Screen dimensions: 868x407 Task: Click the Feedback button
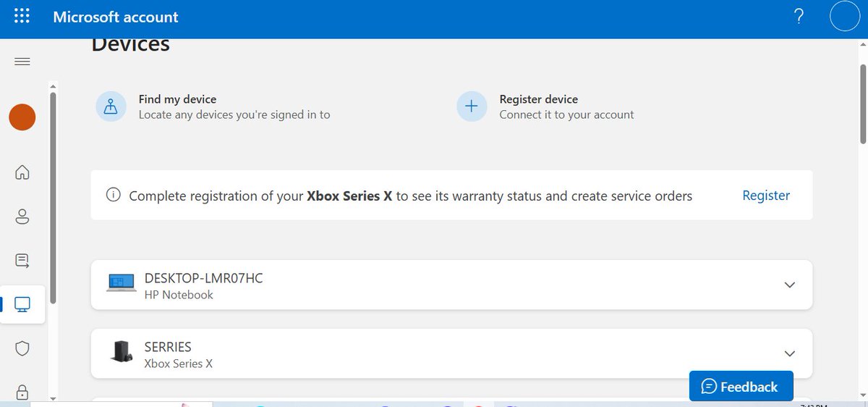[x=741, y=387]
